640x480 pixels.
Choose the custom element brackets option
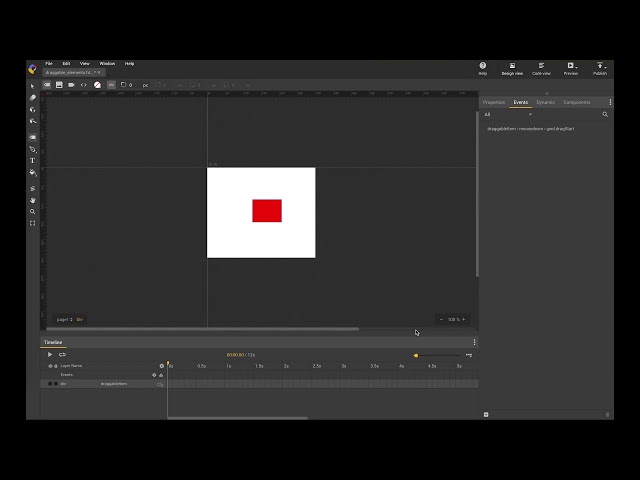84,85
